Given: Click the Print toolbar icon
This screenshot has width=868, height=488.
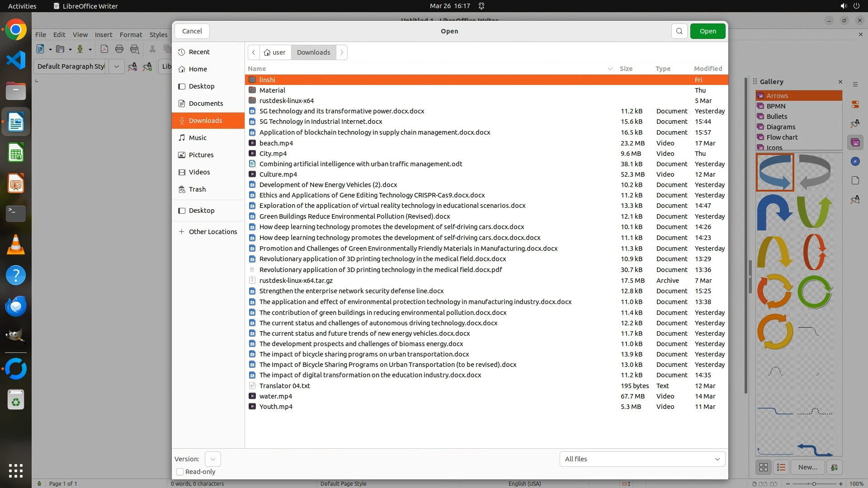Looking at the screenshot, I should pyautogui.click(x=119, y=49).
